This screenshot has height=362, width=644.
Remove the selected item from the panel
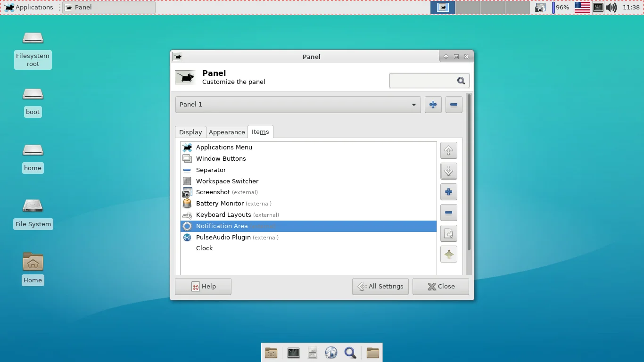point(448,213)
